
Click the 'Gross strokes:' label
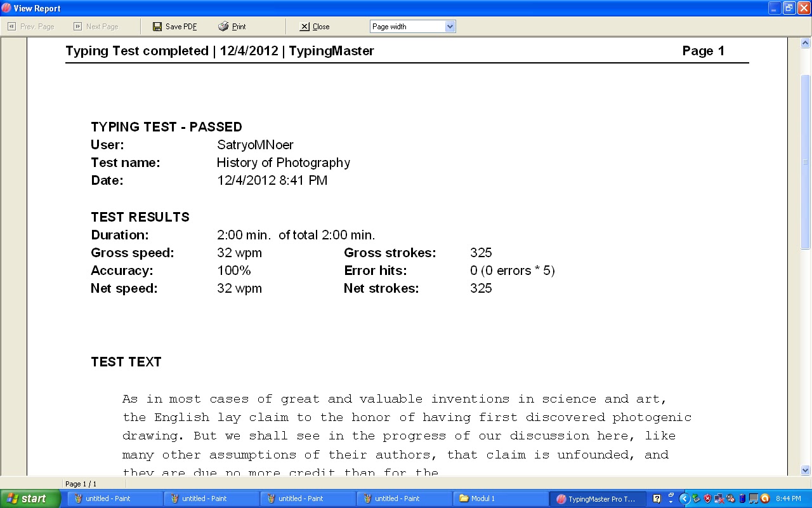click(x=390, y=253)
